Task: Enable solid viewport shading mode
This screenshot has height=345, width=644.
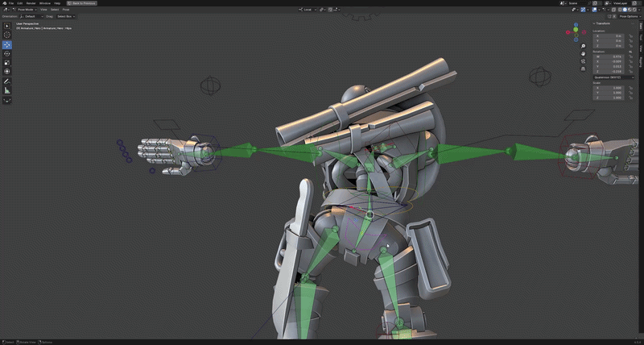Action: click(625, 10)
